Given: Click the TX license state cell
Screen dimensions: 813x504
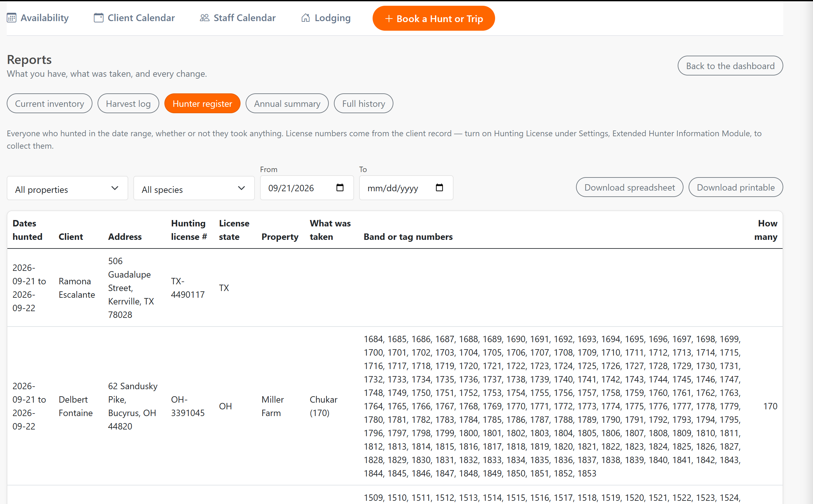Looking at the screenshot, I should click(x=224, y=288).
